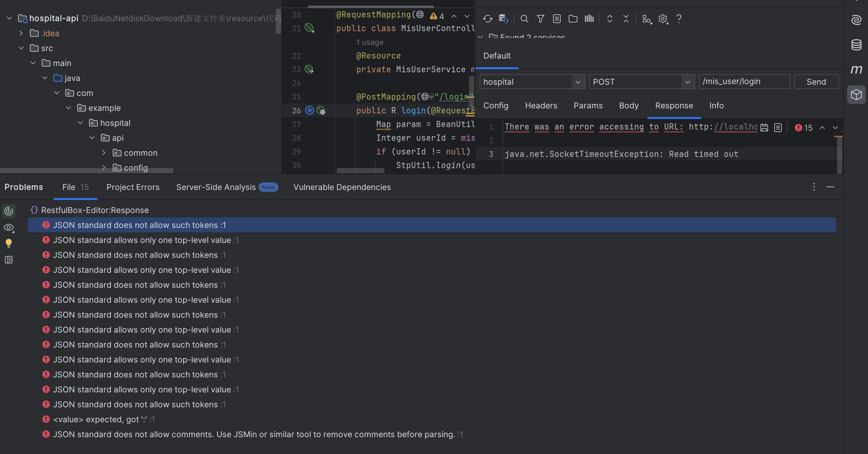The height and width of the screenshot is (454, 868).
Task: Click the error count indicator 15
Action: click(x=804, y=128)
